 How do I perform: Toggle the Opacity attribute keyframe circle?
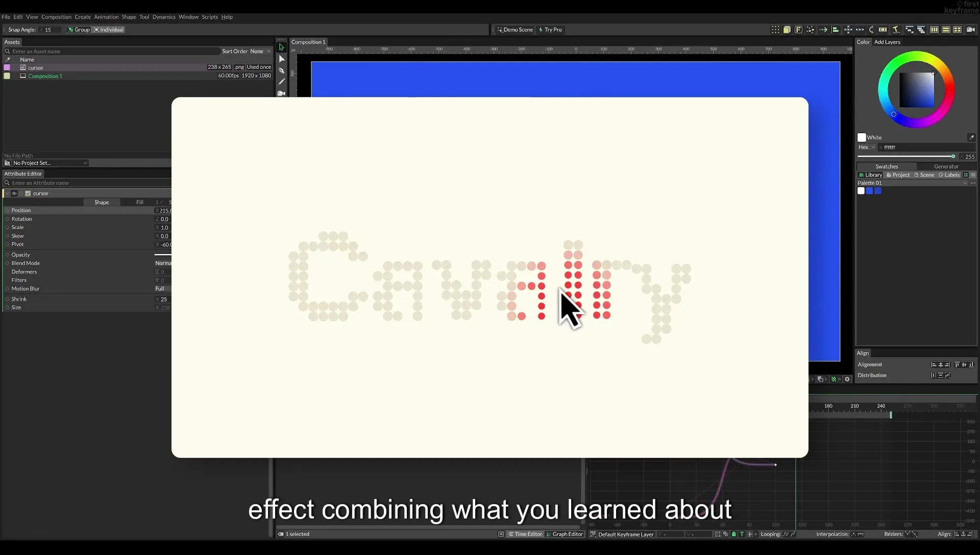pyautogui.click(x=7, y=255)
